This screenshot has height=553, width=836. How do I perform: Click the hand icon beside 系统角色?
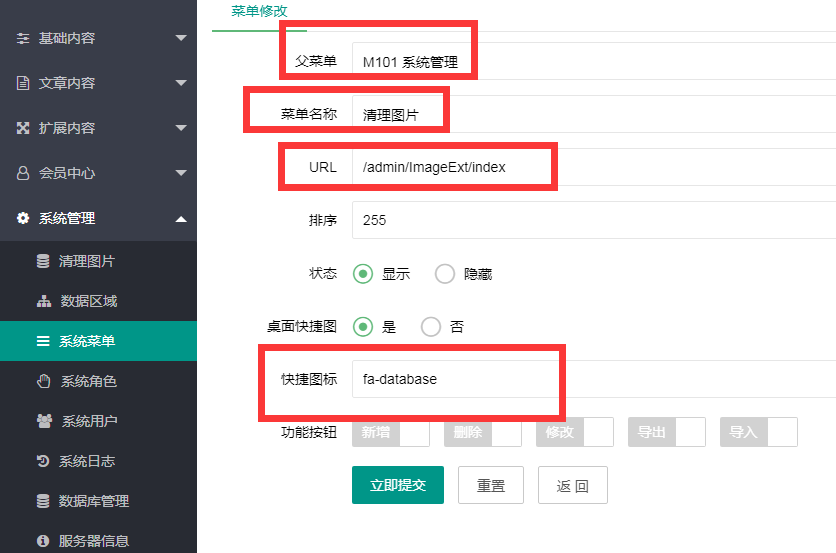43,381
